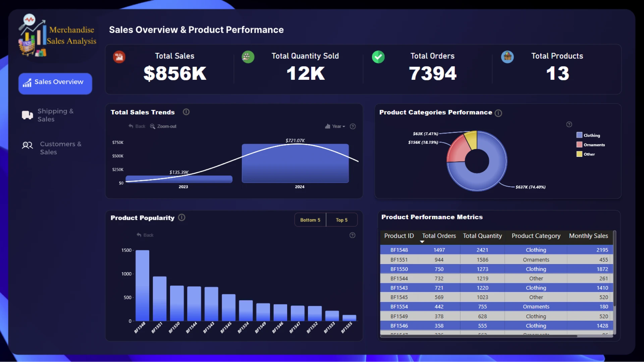Click info icon beside Product Categories Performance
The height and width of the screenshot is (362, 644).
pos(498,113)
